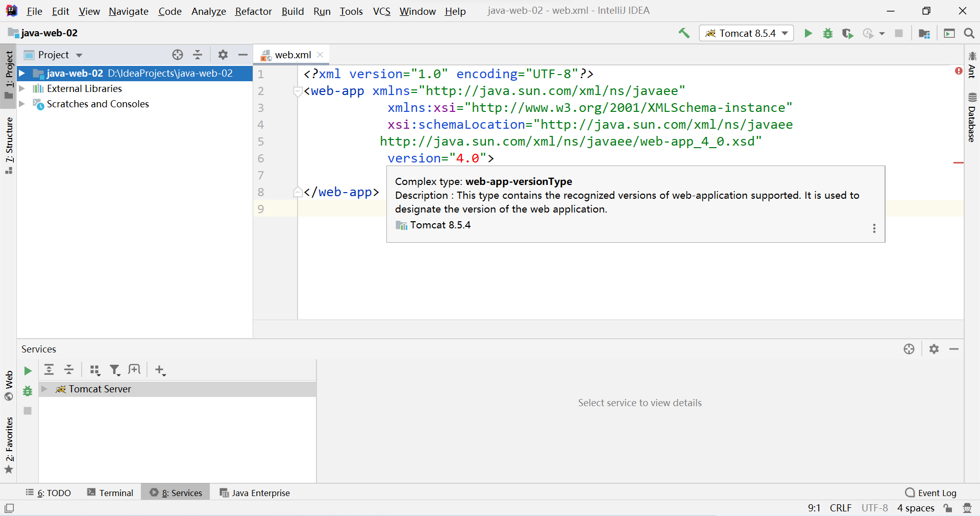Expand the java-web-02 project node
The image size is (980, 516).
[x=22, y=74]
